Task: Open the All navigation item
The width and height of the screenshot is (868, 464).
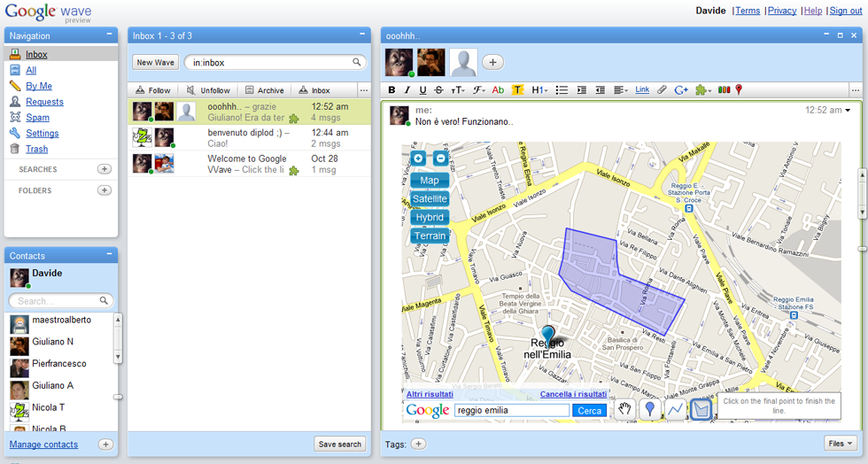Action: 31,70
